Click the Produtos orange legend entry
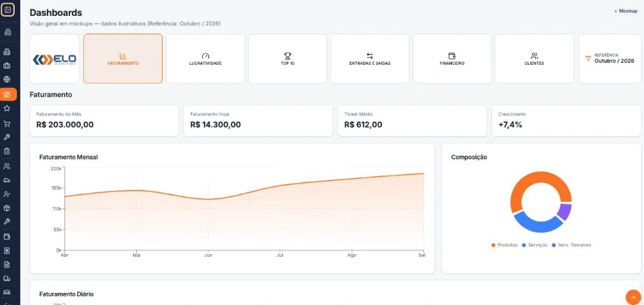 (504, 245)
